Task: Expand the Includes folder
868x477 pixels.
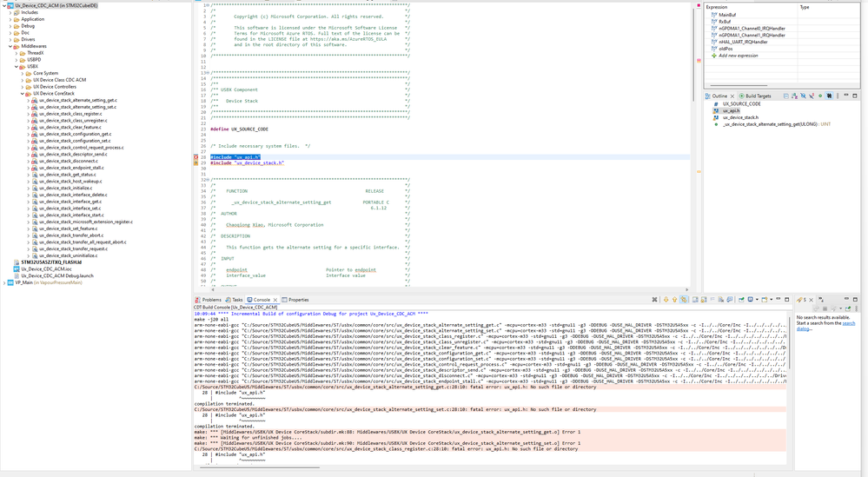Action: coord(10,12)
